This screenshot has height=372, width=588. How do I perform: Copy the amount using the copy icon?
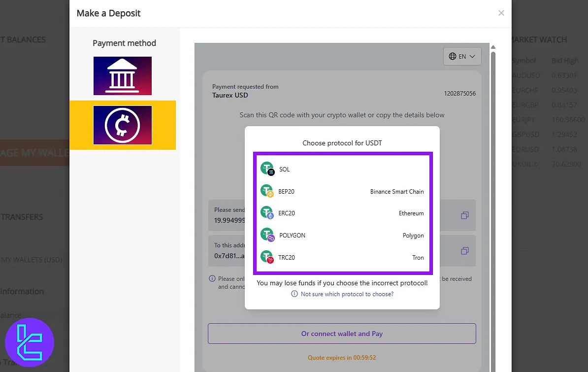(464, 215)
